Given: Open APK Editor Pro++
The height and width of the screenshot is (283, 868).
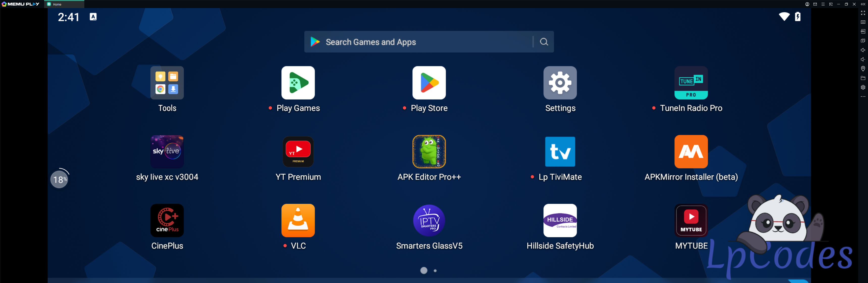Looking at the screenshot, I should pos(429,152).
